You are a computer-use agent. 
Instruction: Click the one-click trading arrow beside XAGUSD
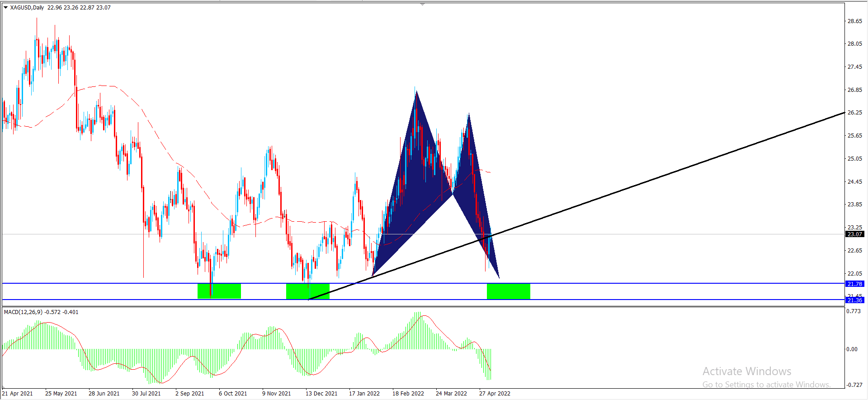(5, 8)
